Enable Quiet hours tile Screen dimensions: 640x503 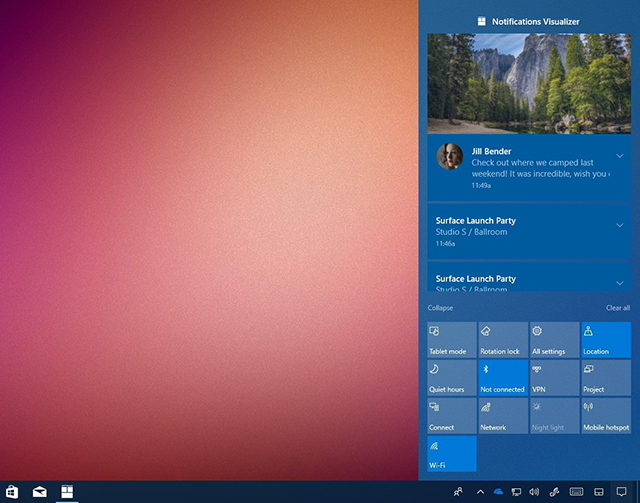(452, 378)
